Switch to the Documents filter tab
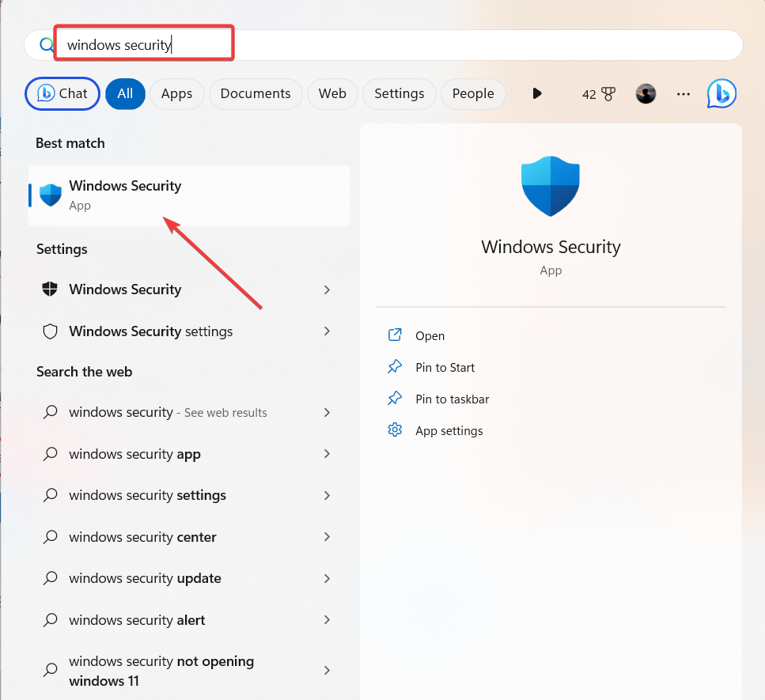The height and width of the screenshot is (700, 765). (255, 93)
